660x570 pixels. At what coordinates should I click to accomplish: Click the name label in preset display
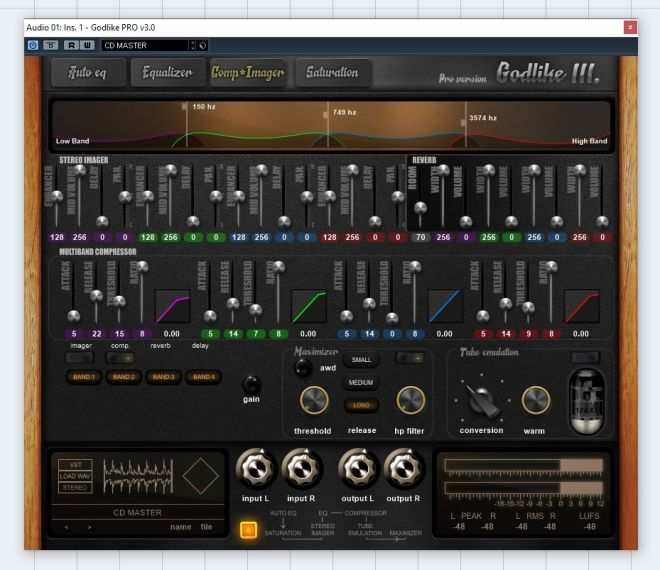click(181, 527)
